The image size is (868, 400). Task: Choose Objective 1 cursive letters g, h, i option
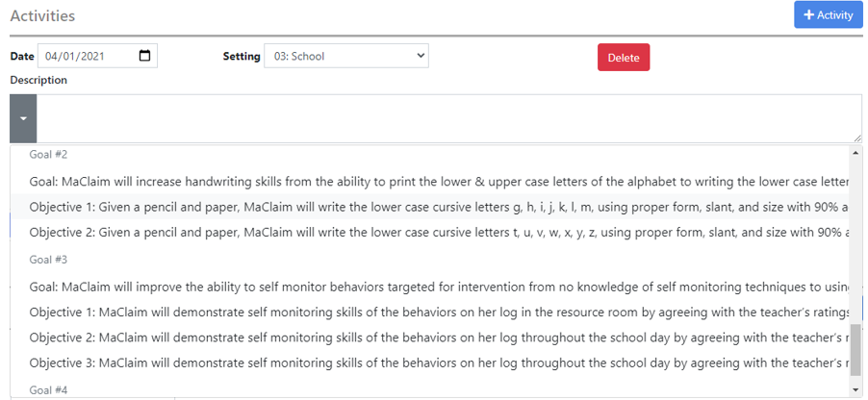coord(438,207)
